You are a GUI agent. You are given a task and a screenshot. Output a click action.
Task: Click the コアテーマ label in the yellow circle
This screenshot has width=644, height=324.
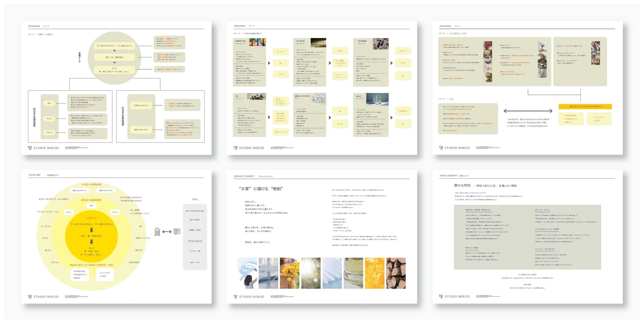91,218
